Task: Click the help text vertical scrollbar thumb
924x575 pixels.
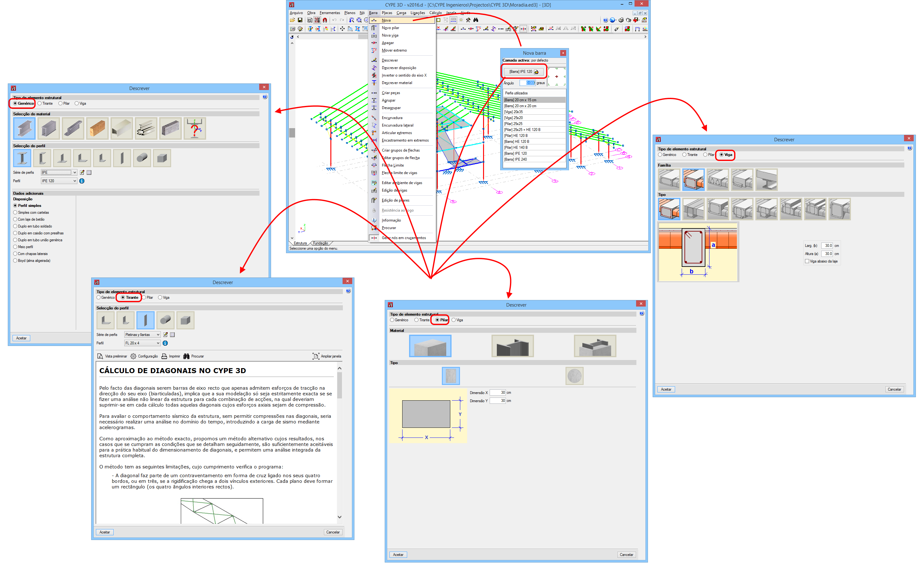Action: (x=340, y=385)
